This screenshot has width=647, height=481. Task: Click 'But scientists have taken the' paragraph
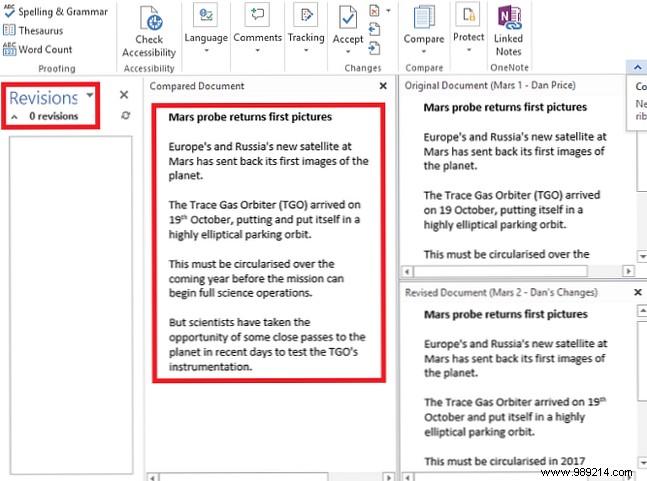267,344
